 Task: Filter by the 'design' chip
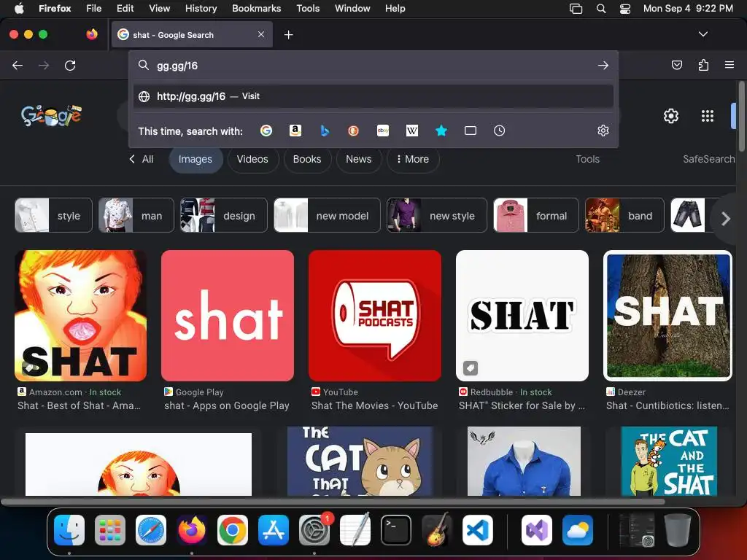tap(224, 215)
